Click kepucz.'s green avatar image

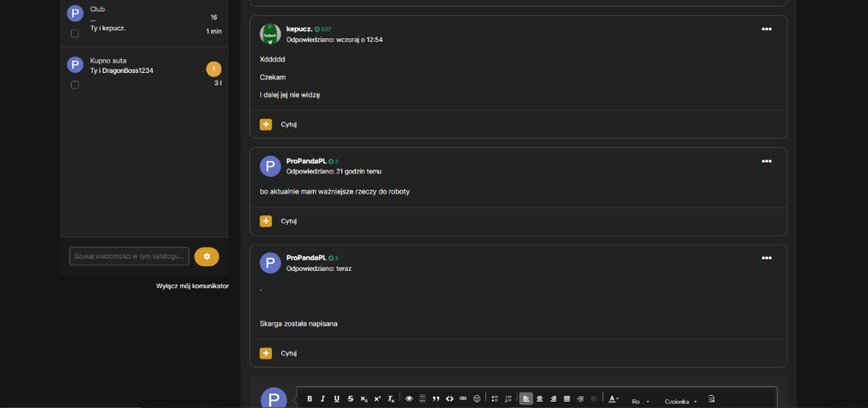tap(270, 35)
